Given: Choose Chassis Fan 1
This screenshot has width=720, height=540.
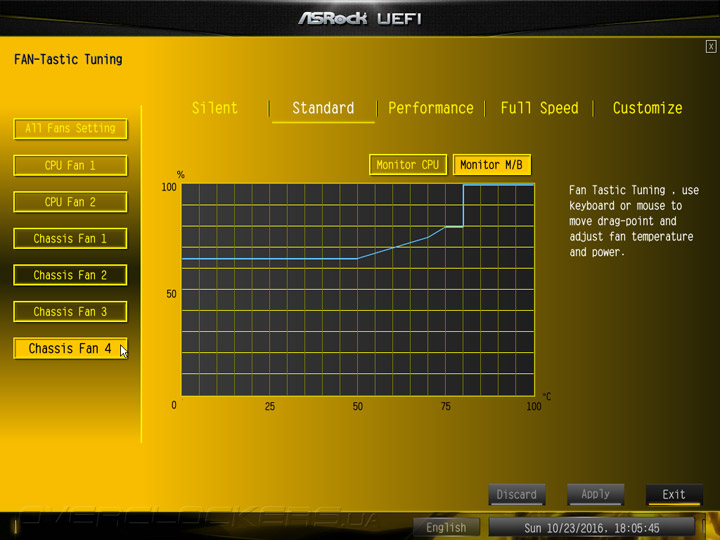Looking at the screenshot, I should [70, 239].
